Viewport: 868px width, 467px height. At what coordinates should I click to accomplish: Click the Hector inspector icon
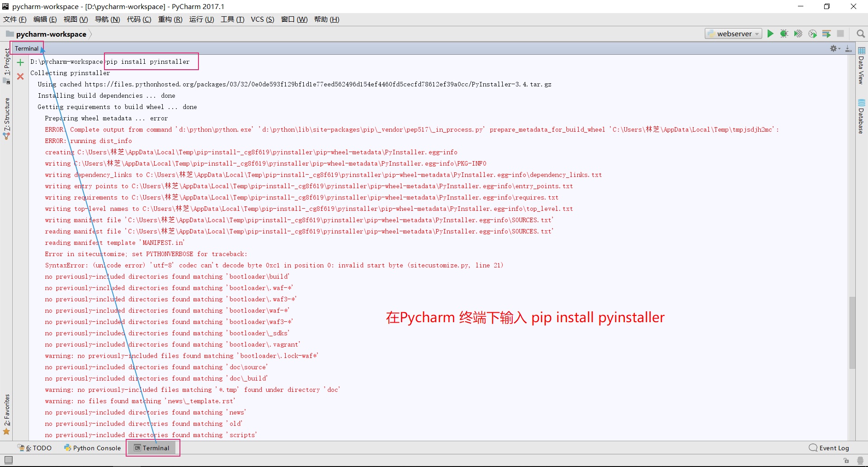click(860, 461)
